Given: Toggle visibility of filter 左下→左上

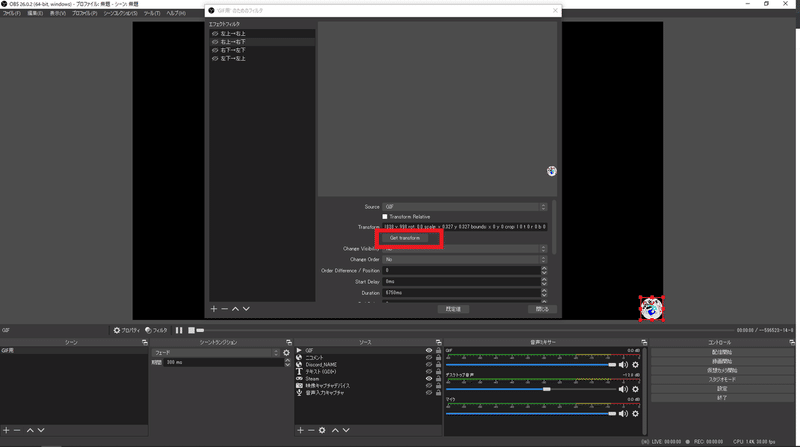Looking at the screenshot, I should pyautogui.click(x=215, y=59).
